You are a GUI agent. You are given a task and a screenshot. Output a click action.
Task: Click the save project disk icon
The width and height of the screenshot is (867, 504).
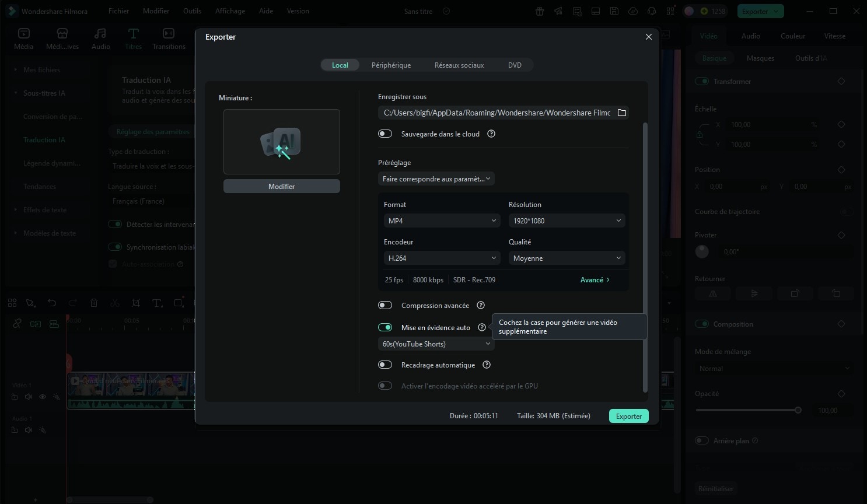click(614, 11)
